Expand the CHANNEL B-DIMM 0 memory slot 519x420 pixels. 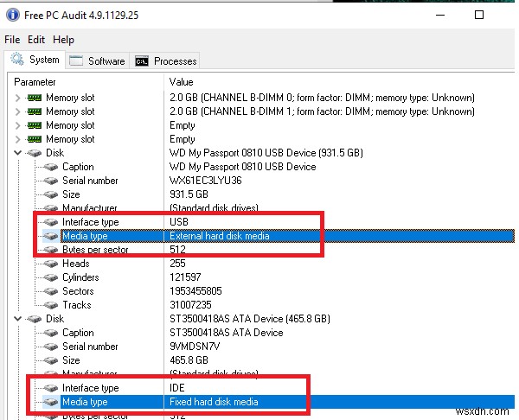[x=18, y=98]
